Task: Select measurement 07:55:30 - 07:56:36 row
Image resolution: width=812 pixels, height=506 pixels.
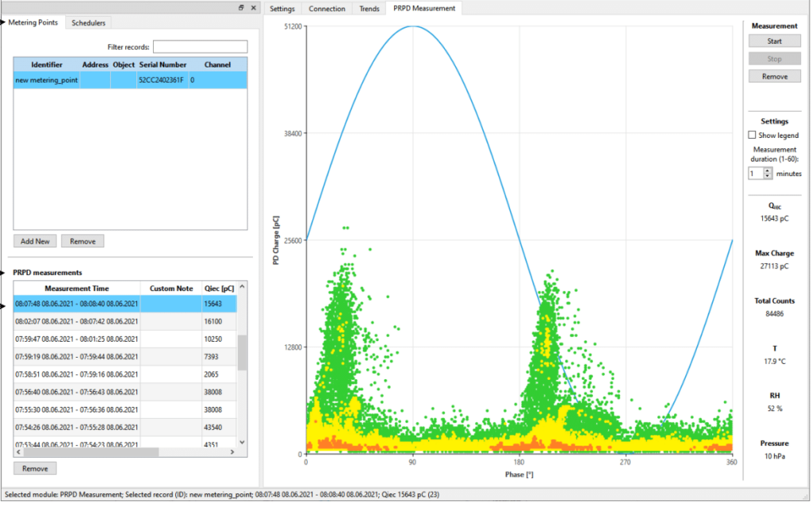Action: tap(125, 410)
